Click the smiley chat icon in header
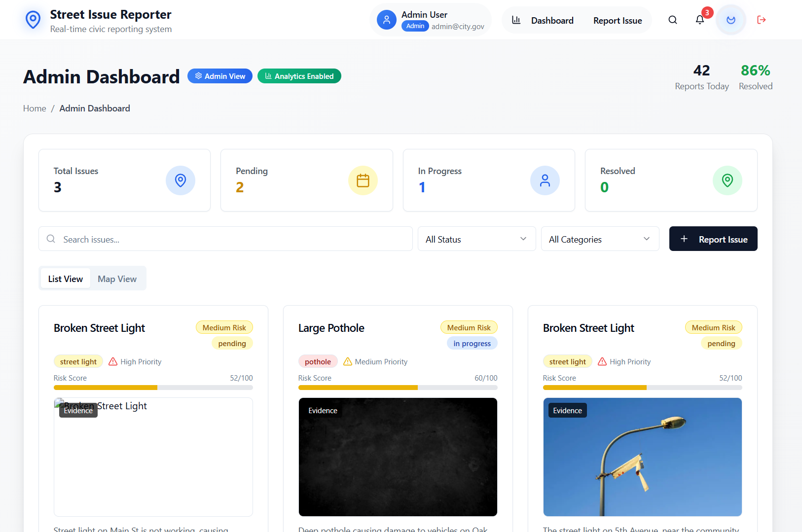The image size is (802, 532). pos(730,20)
